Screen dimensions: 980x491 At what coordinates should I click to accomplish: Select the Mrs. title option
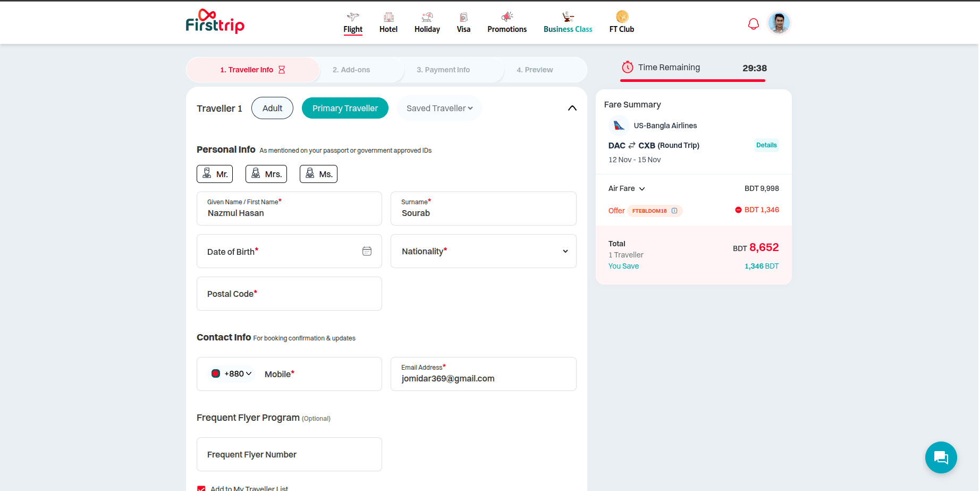(266, 174)
